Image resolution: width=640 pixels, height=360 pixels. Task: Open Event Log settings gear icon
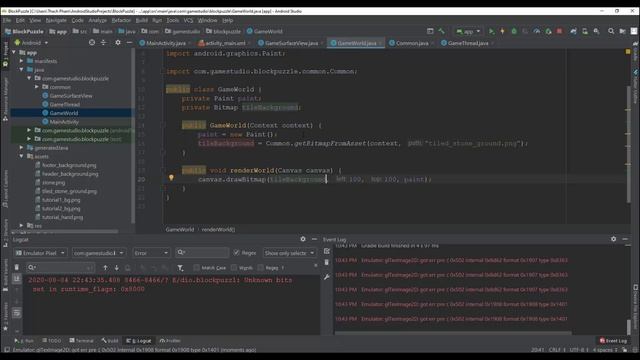[x=613, y=239]
